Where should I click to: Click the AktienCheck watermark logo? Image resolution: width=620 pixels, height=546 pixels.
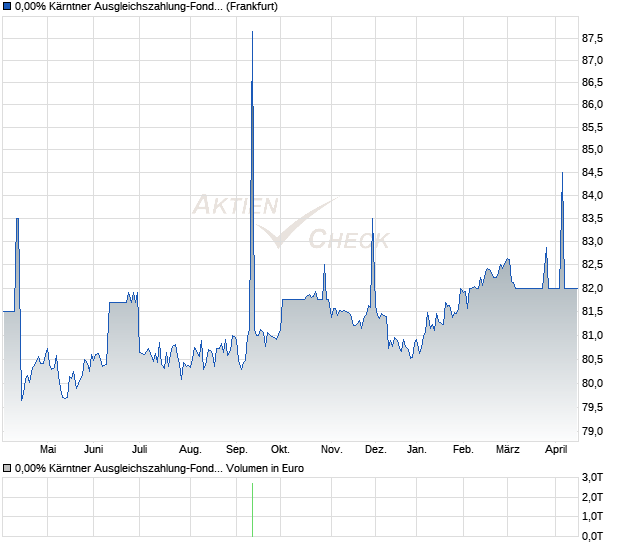tap(290, 222)
